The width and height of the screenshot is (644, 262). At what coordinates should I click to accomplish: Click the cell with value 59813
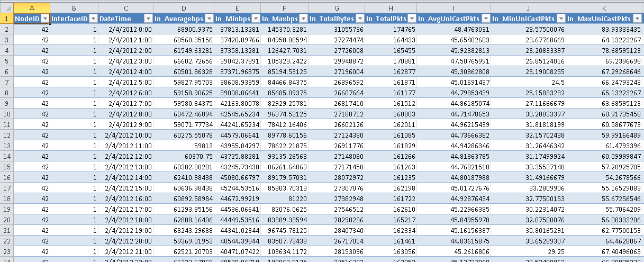(184, 146)
